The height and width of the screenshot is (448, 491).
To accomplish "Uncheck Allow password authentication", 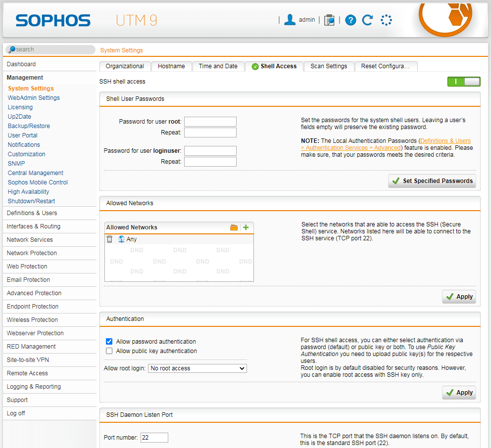I will [109, 341].
